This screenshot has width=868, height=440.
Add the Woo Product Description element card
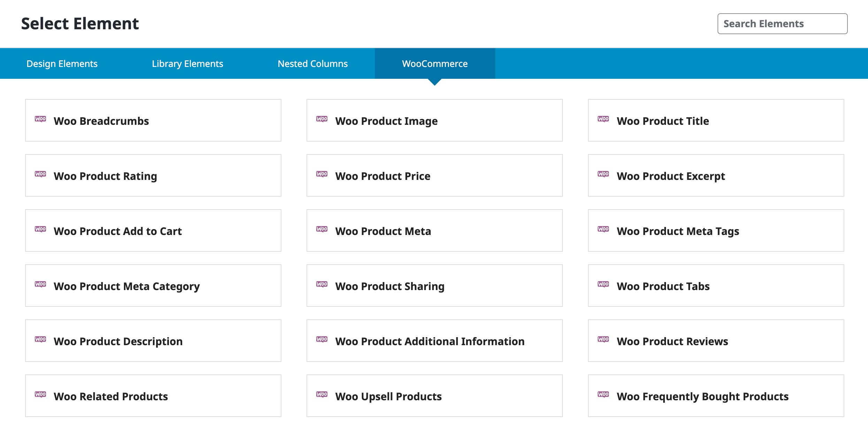(153, 341)
